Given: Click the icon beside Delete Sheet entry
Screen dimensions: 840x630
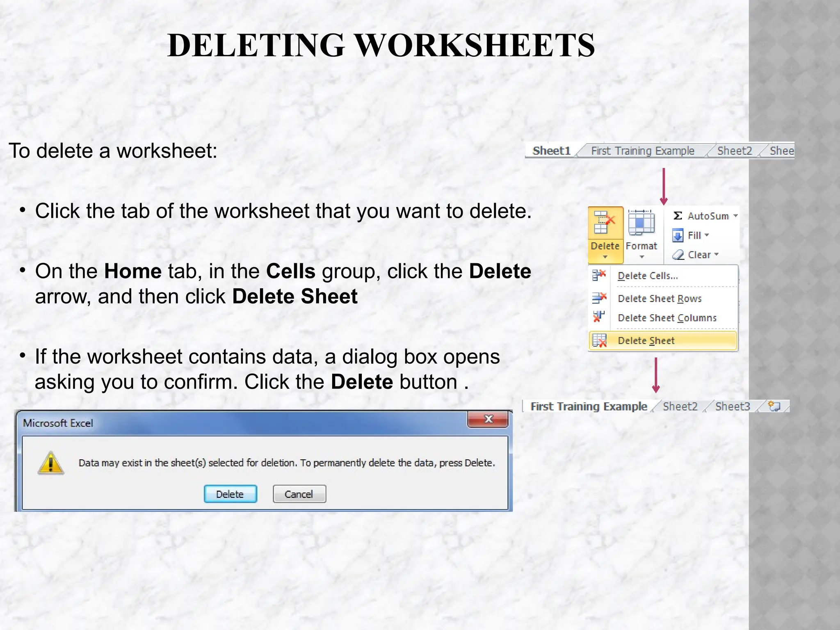Looking at the screenshot, I should (x=600, y=340).
